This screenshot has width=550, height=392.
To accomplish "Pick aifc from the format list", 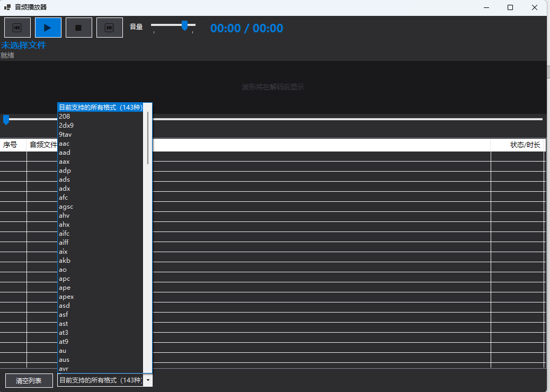I will 100,234.
